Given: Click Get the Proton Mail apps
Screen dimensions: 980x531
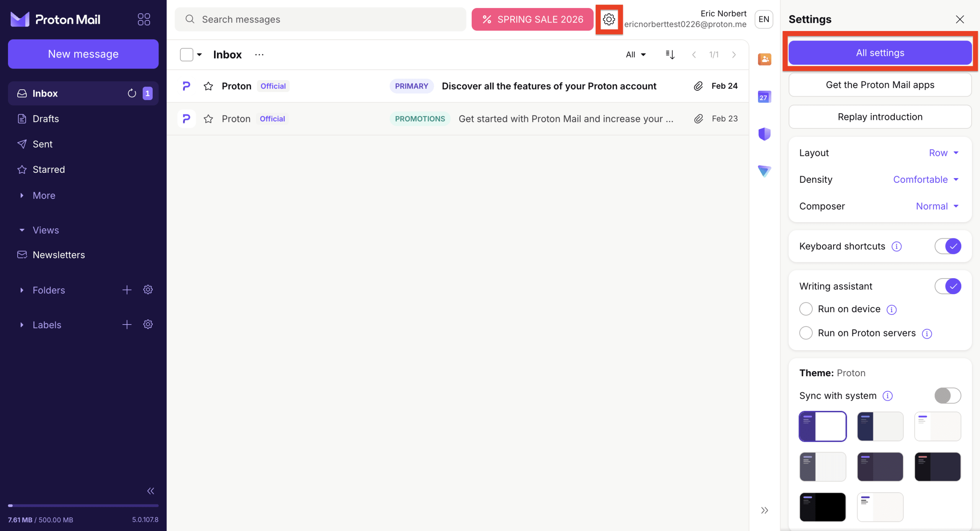Looking at the screenshot, I should 880,85.
